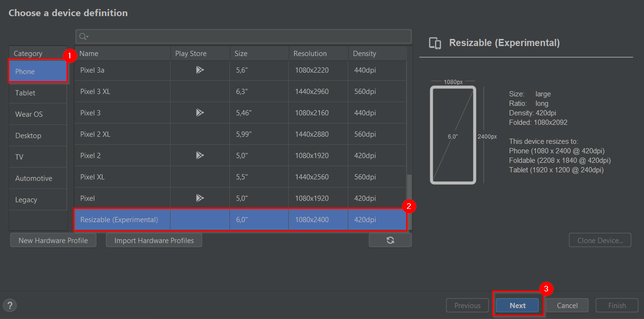Image resolution: width=644 pixels, height=319 pixels.
Task: Click the phone outline preview diagram
Action: [453, 135]
